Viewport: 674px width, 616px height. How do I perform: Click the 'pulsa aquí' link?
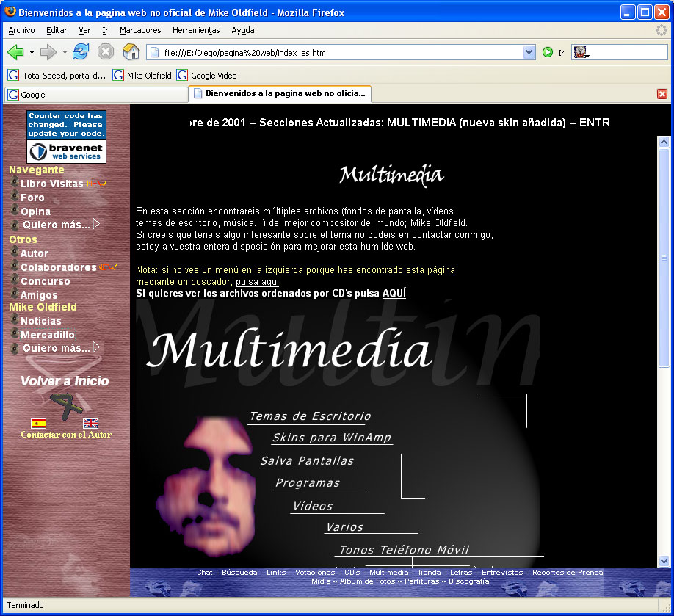click(258, 281)
